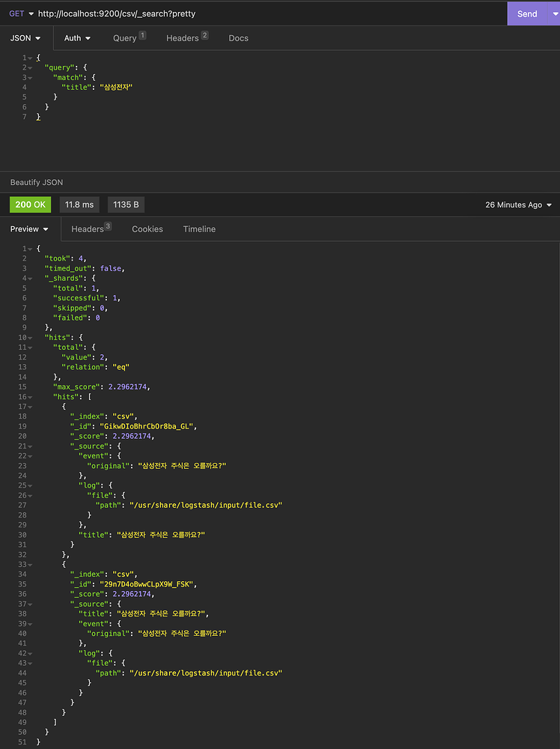Switch to the Docs tab

238,38
